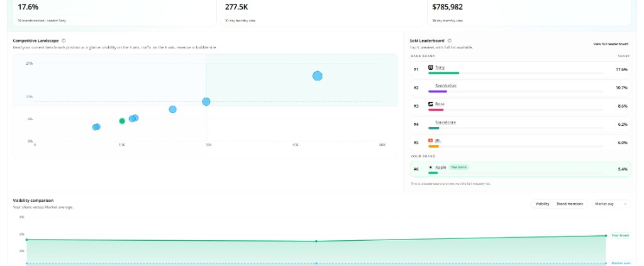
Task: Click the $785,982 metric card
Action: click(529, 13)
